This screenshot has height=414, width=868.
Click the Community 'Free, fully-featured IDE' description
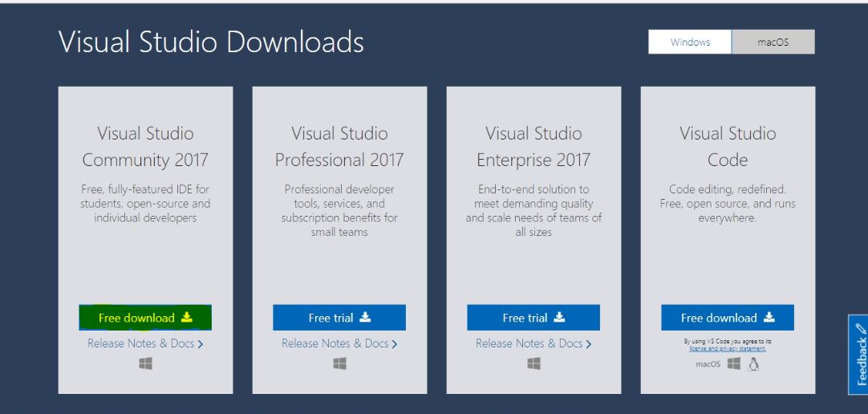[145, 204]
